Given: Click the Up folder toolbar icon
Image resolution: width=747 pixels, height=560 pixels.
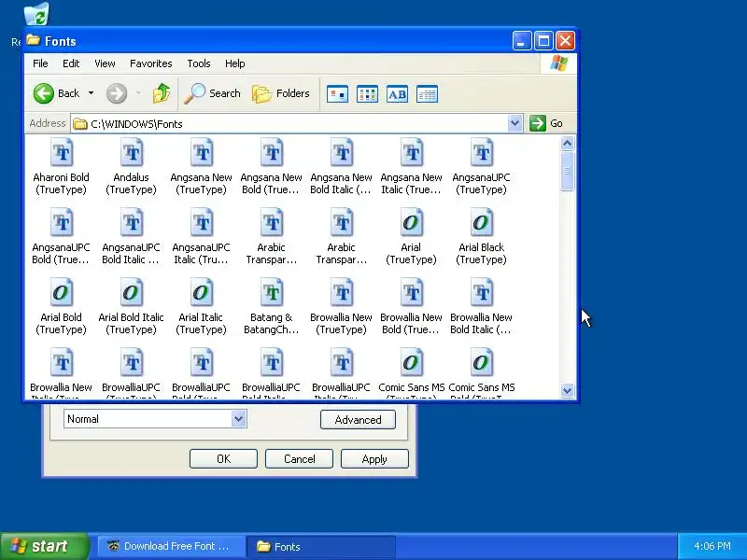Looking at the screenshot, I should pos(162,93).
